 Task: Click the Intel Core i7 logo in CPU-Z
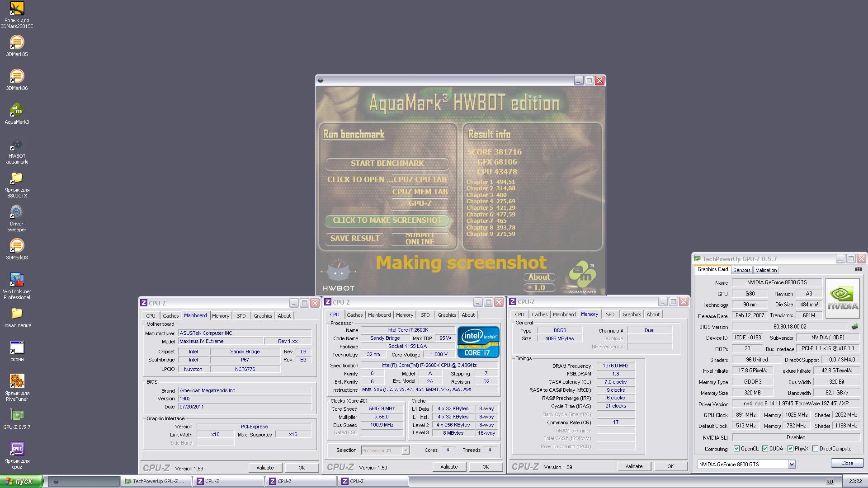point(478,342)
